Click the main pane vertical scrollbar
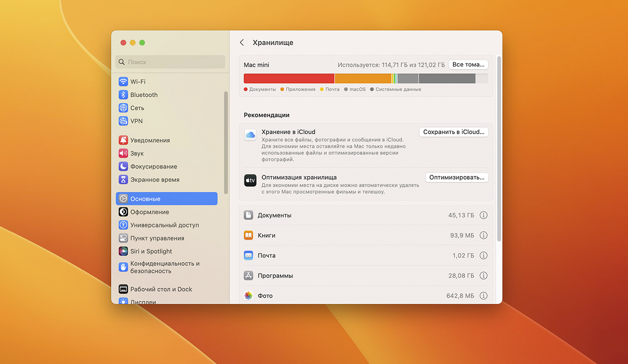This screenshot has width=628, height=364. (x=499, y=149)
